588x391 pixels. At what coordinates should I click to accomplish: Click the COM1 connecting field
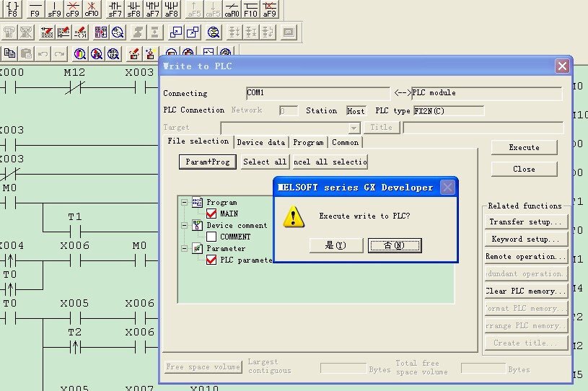(318, 93)
